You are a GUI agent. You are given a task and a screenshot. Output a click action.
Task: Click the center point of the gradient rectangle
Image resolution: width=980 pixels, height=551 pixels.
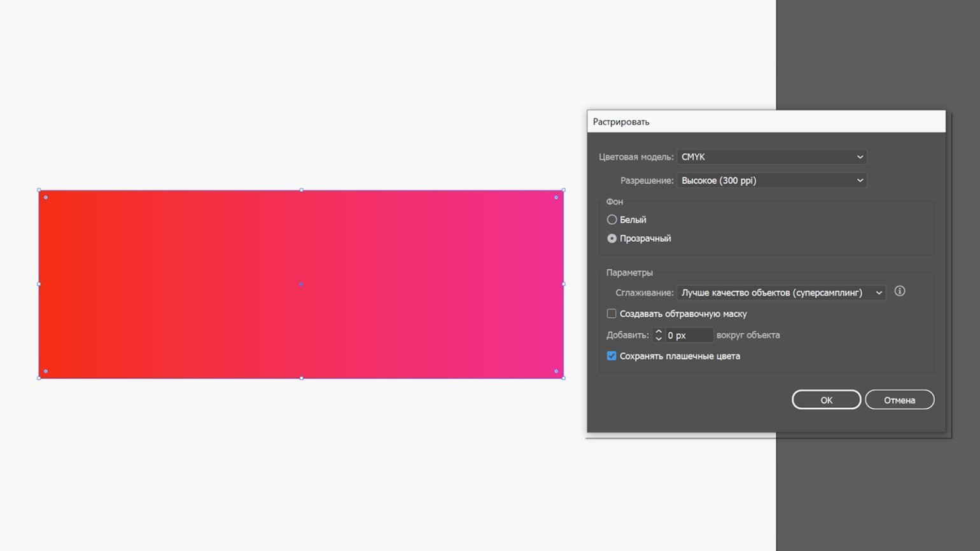[301, 284]
